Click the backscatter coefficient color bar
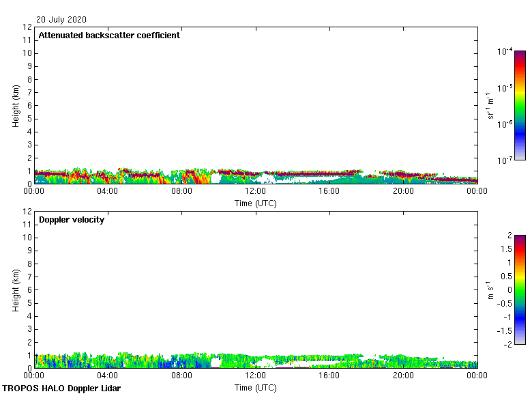 (x=520, y=105)
